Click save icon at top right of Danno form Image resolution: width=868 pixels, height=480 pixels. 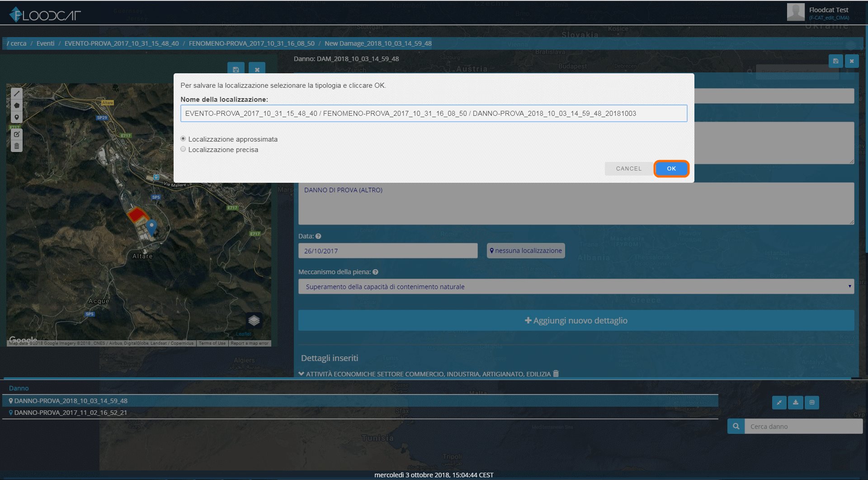pyautogui.click(x=835, y=61)
